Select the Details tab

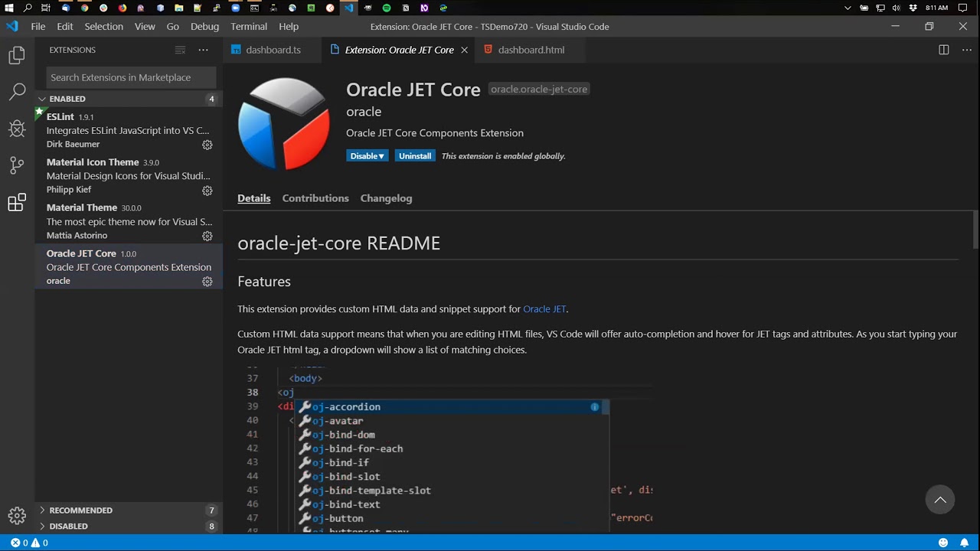tap(253, 198)
